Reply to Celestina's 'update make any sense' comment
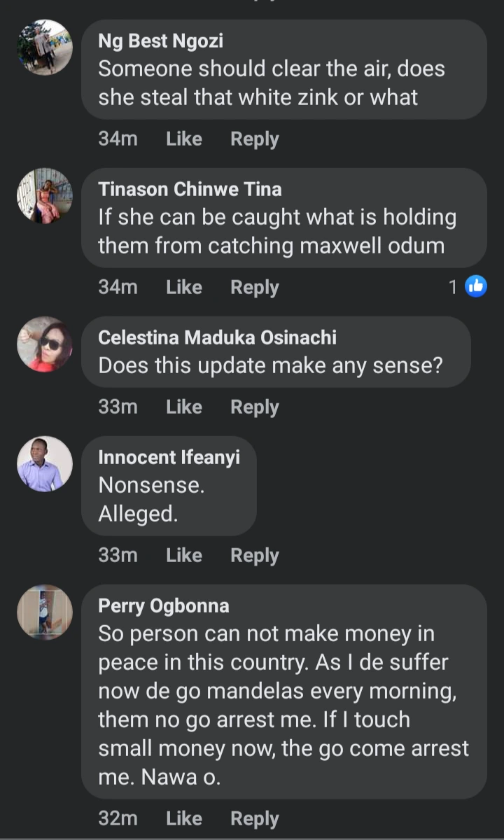504x840 pixels. [x=255, y=407]
